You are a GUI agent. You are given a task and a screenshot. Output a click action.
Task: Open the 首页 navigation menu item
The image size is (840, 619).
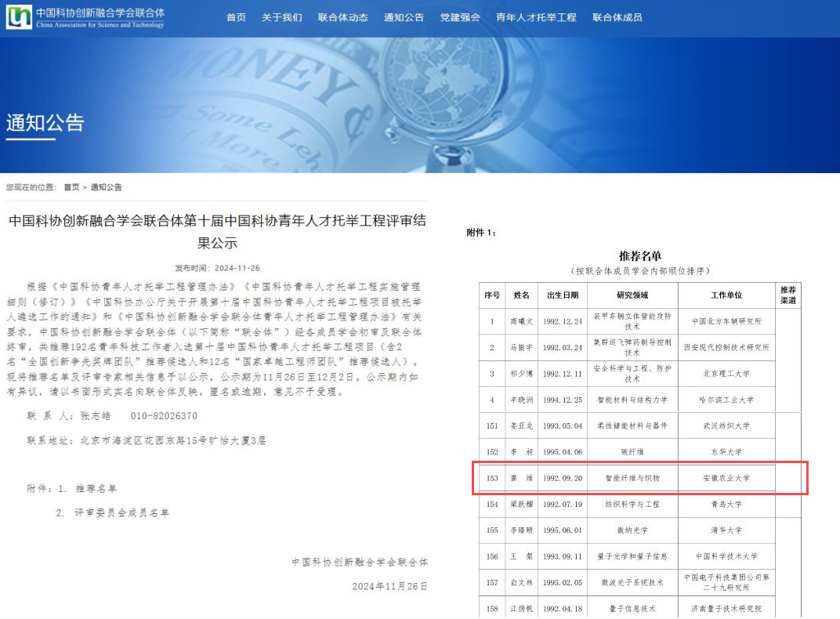pyautogui.click(x=236, y=17)
